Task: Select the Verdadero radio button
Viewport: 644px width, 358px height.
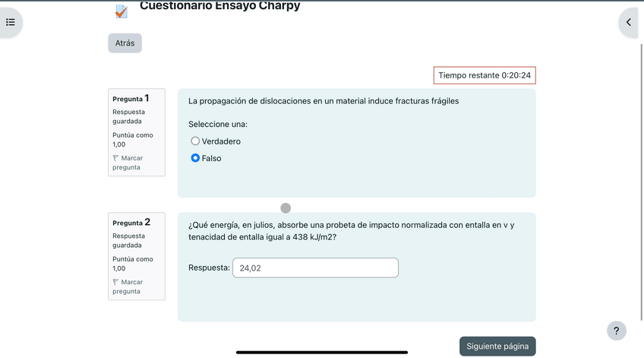Action: coord(195,141)
